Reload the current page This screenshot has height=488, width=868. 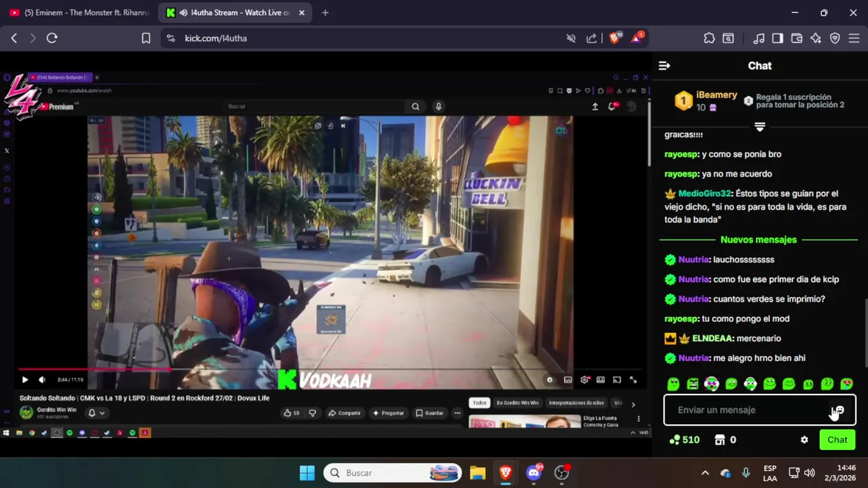pos(52,39)
